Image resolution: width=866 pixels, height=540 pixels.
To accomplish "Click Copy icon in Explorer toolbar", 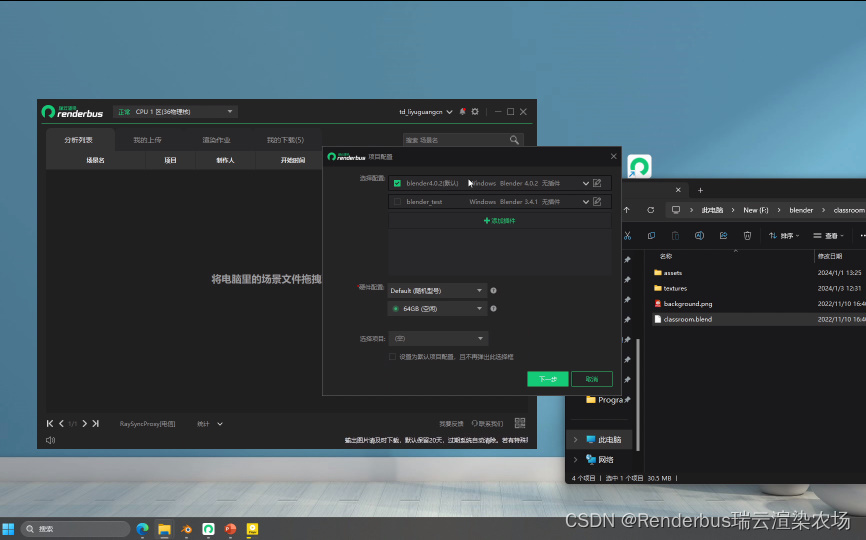I will (x=651, y=236).
